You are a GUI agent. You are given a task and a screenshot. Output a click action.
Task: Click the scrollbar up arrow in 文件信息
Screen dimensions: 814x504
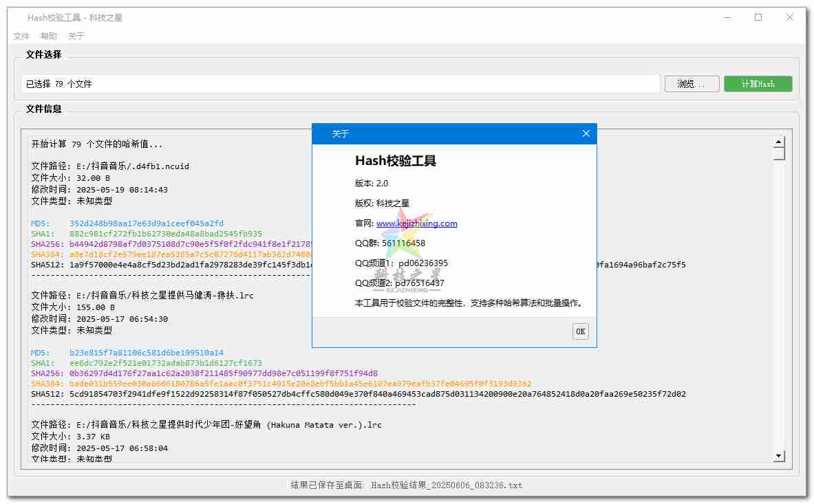[x=779, y=142]
